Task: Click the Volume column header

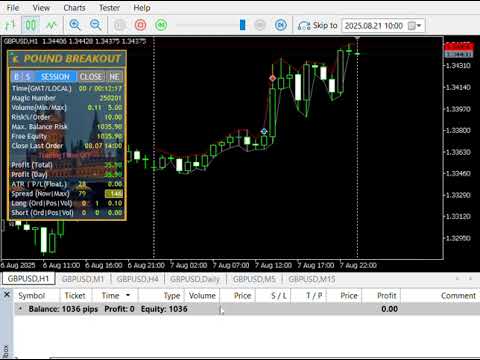Action: [202, 296]
